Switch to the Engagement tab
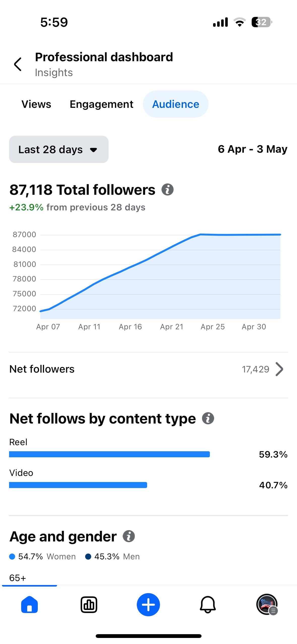This screenshot has height=644, width=297. tap(102, 104)
